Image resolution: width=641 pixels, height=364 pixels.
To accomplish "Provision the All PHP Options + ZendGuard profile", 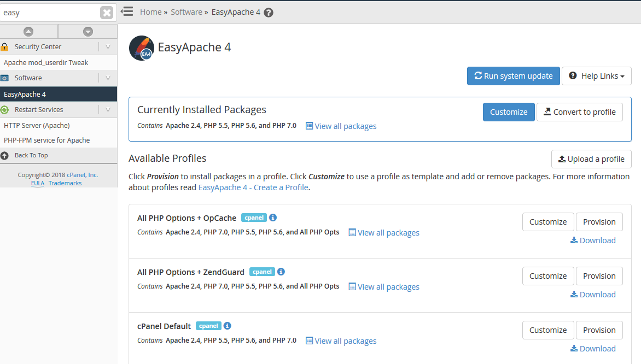I will (599, 276).
